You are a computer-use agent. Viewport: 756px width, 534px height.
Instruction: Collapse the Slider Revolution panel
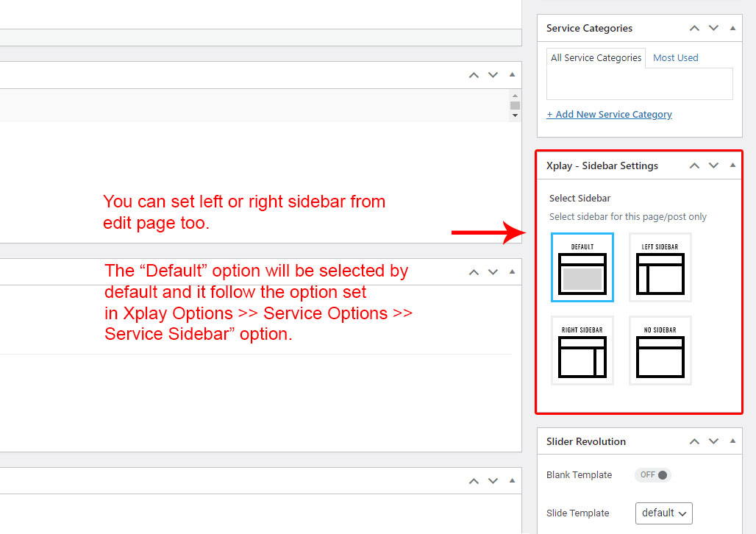[732, 441]
